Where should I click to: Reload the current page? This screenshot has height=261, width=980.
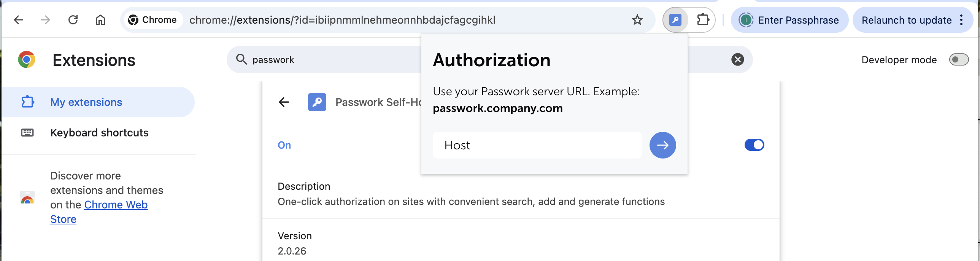(73, 20)
